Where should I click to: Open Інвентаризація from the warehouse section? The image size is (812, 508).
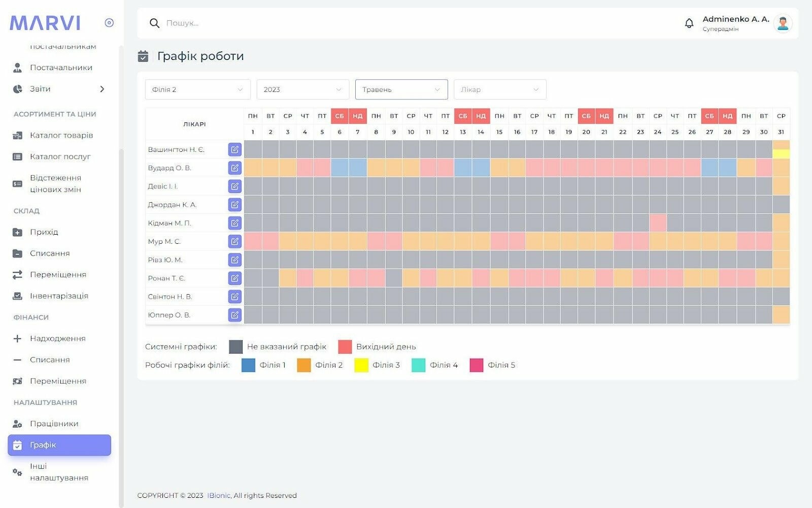59,296
